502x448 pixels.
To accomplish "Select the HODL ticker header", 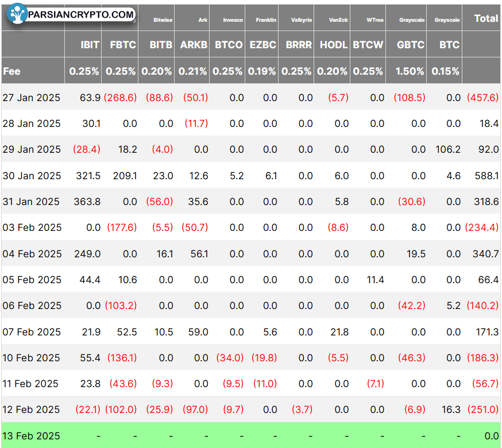I will (334, 44).
